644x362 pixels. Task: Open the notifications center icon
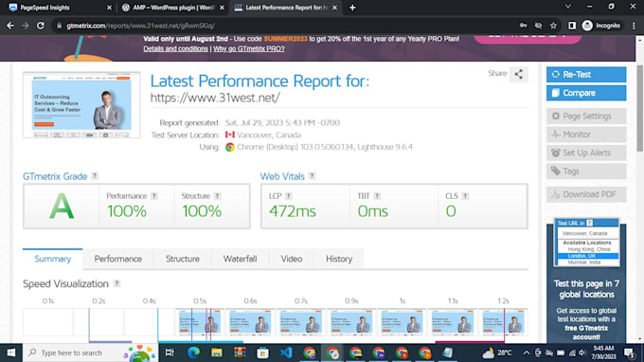629,353
